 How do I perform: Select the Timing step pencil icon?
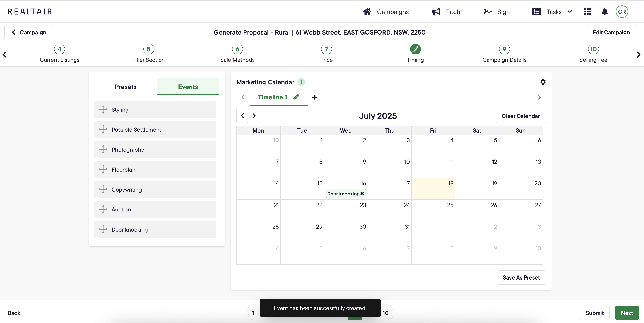[416, 49]
